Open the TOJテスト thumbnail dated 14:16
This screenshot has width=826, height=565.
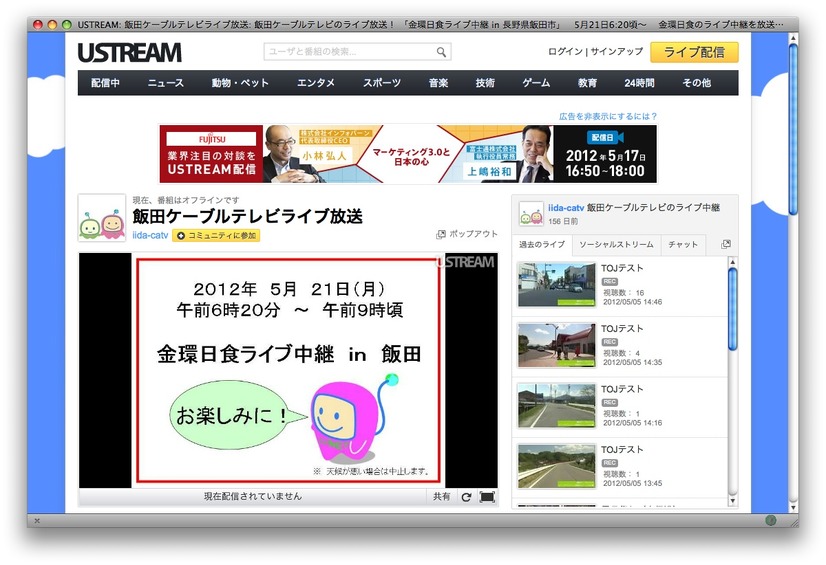coord(556,406)
